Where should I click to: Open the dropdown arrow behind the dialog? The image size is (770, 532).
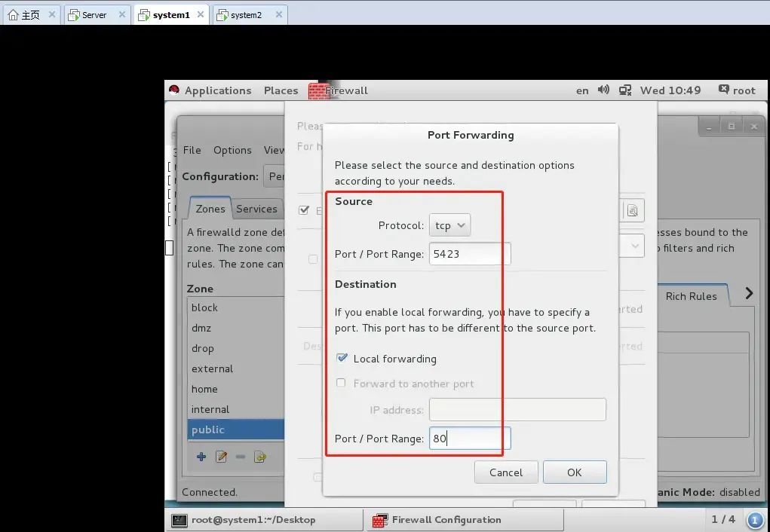click(x=634, y=246)
